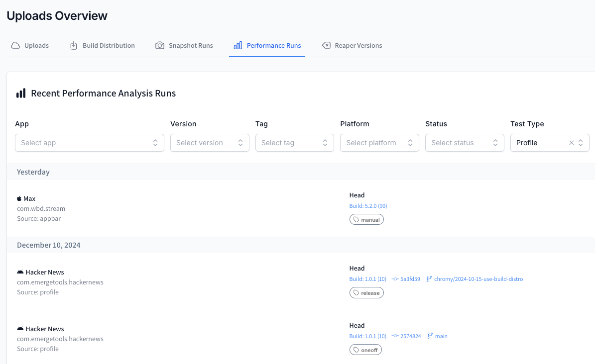Screen dimensions: 595x364
Task: Click the Uploads cloud icon
Action: [15, 45]
